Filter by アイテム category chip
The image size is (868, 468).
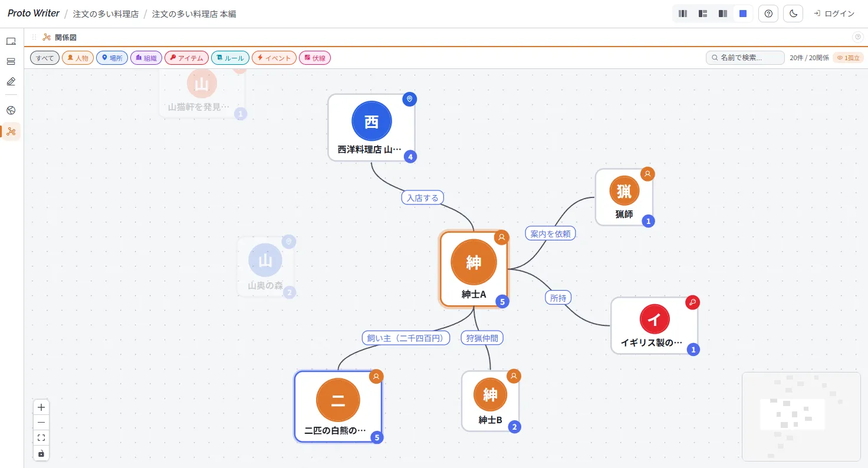[x=186, y=58]
